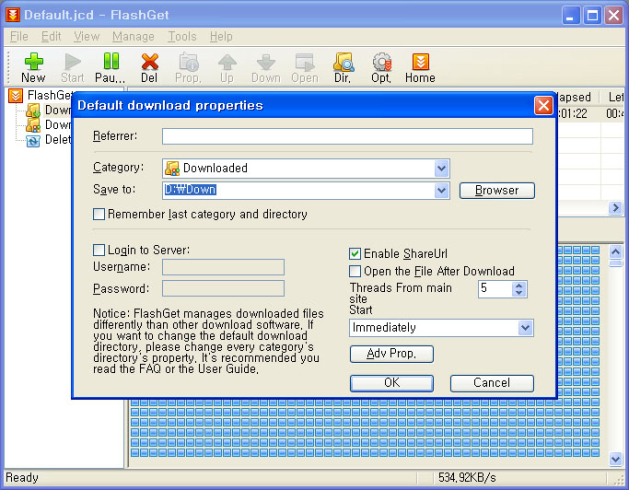629x490 pixels.
Task: Check Open the File After Download
Action: coord(355,271)
